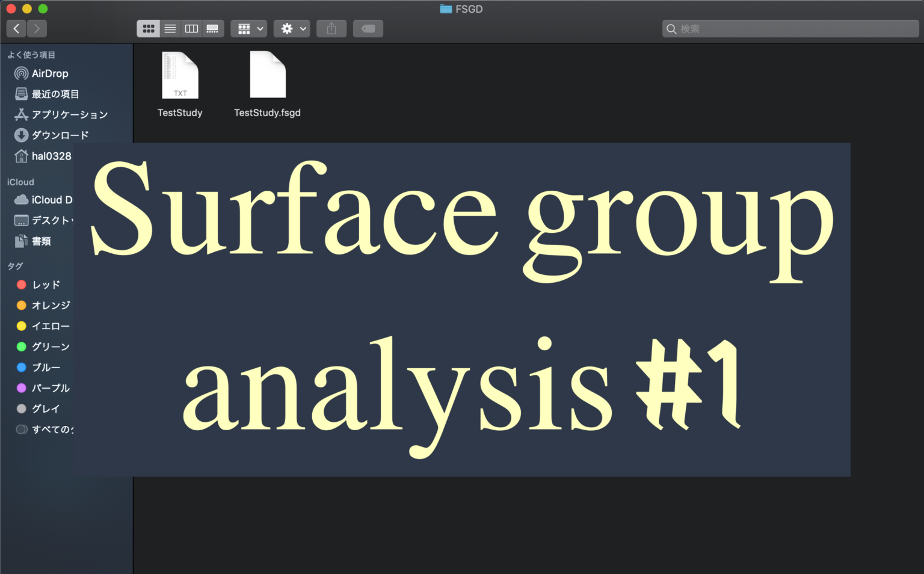
Task: Open the TestStudy text file
Action: 180,75
